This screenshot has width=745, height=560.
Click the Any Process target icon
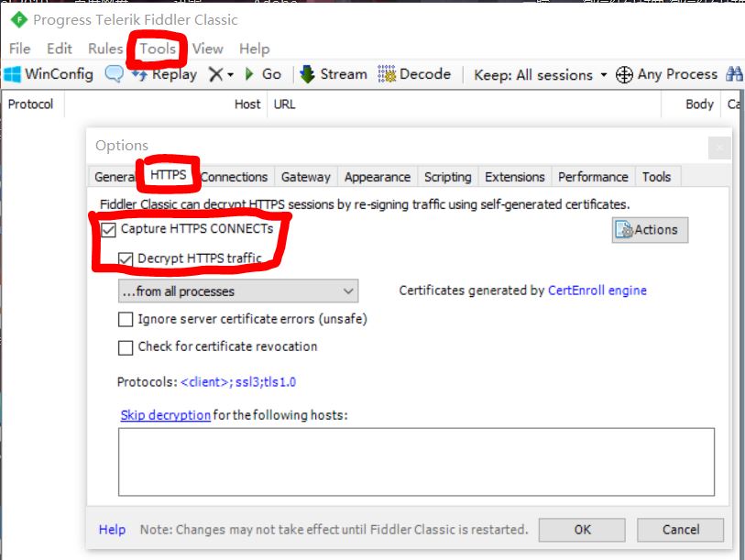(624, 74)
